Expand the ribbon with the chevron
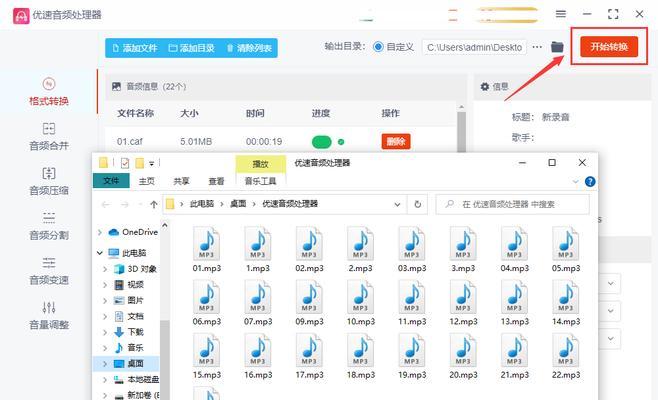The width and height of the screenshot is (658, 400). click(x=575, y=182)
